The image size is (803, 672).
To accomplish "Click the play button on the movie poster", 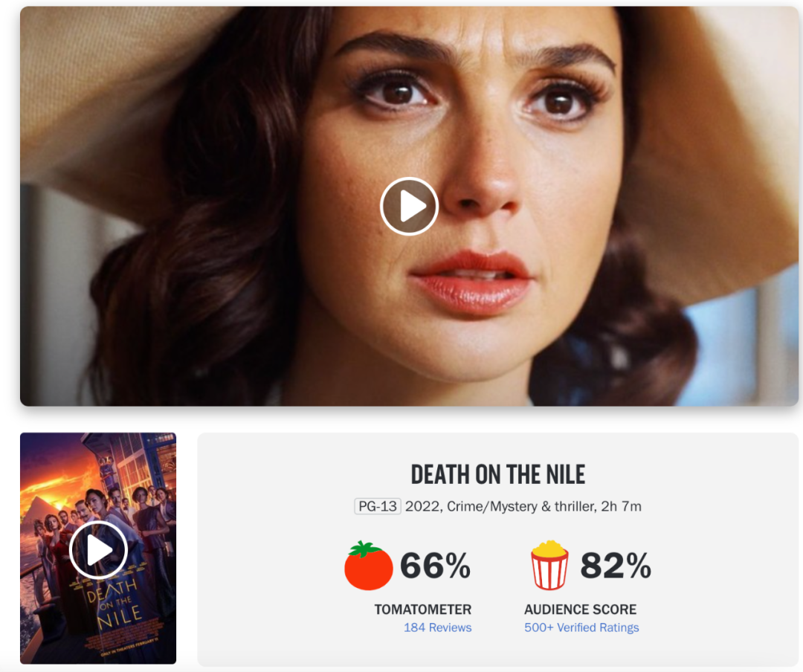I will pyautogui.click(x=98, y=550).
